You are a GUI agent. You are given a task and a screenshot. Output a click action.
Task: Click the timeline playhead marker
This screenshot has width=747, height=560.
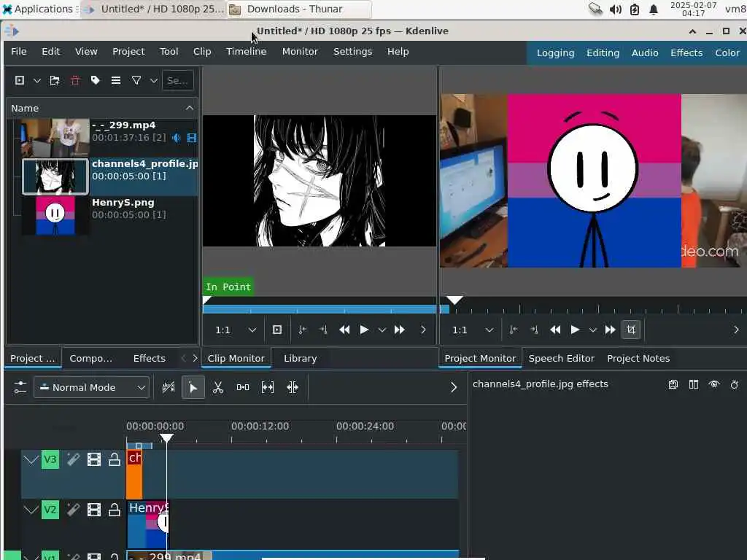[x=166, y=437]
